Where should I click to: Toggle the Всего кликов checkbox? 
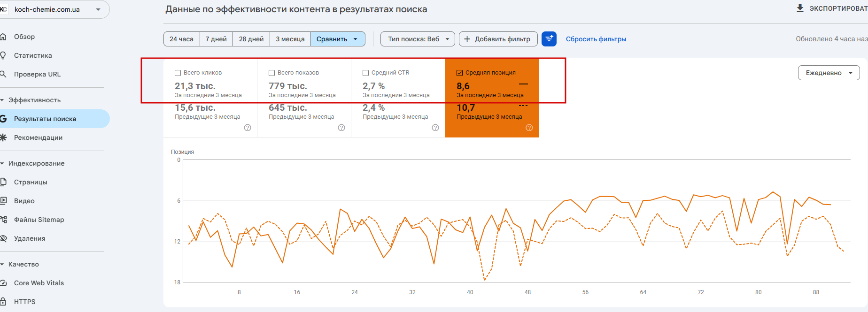pyautogui.click(x=178, y=73)
